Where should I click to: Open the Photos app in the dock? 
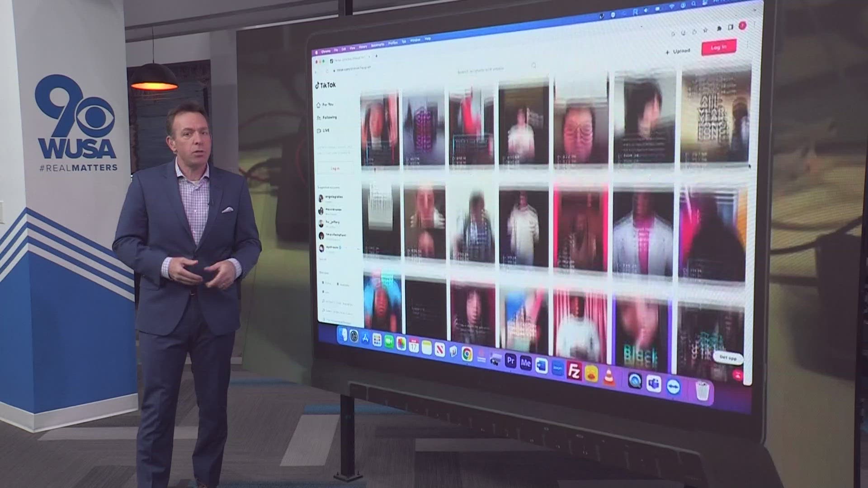tap(401, 344)
